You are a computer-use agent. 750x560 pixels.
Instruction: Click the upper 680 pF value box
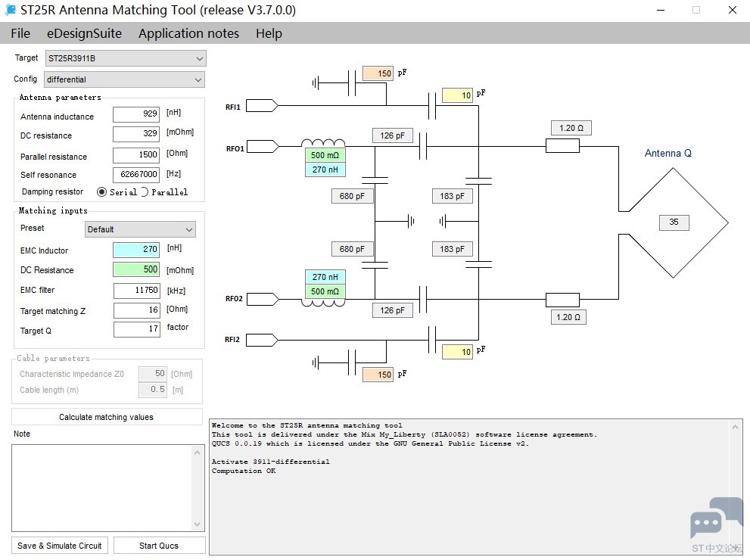pyautogui.click(x=352, y=196)
